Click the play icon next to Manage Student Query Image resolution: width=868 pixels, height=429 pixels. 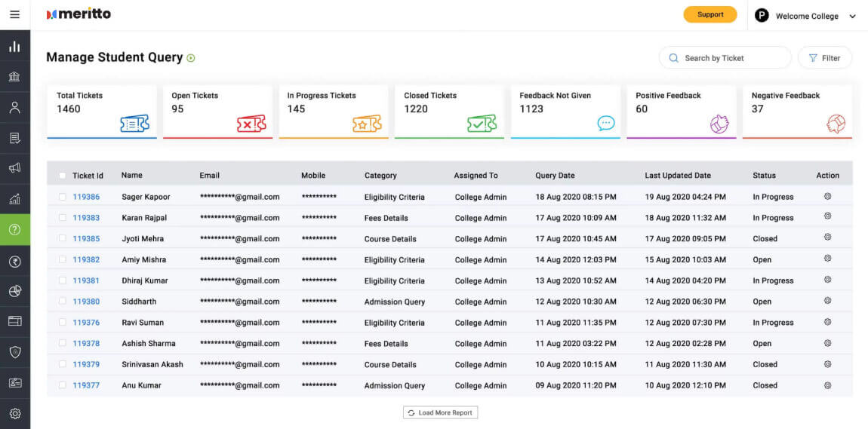pyautogui.click(x=191, y=58)
